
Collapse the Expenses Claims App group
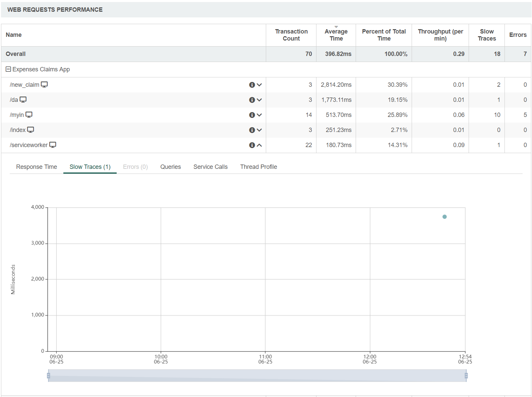8,69
